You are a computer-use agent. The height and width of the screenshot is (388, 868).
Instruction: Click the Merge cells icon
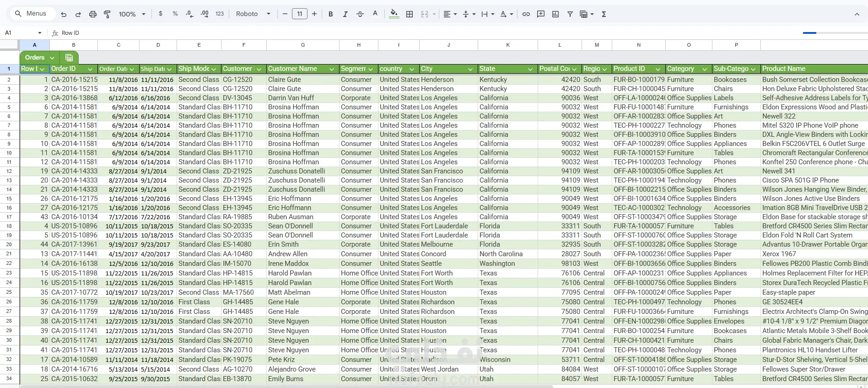[425, 14]
